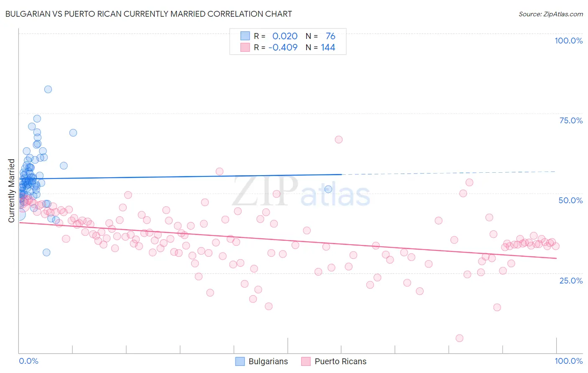Click the chart title text
588x373 pixels.
tap(148, 14)
